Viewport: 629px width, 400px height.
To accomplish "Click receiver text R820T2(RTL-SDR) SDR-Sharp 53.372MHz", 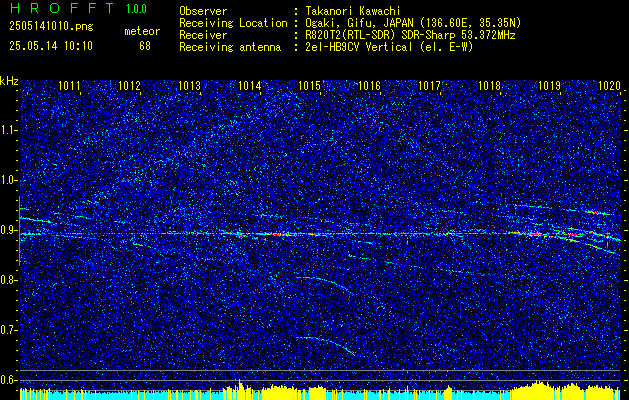I will click(410, 35).
